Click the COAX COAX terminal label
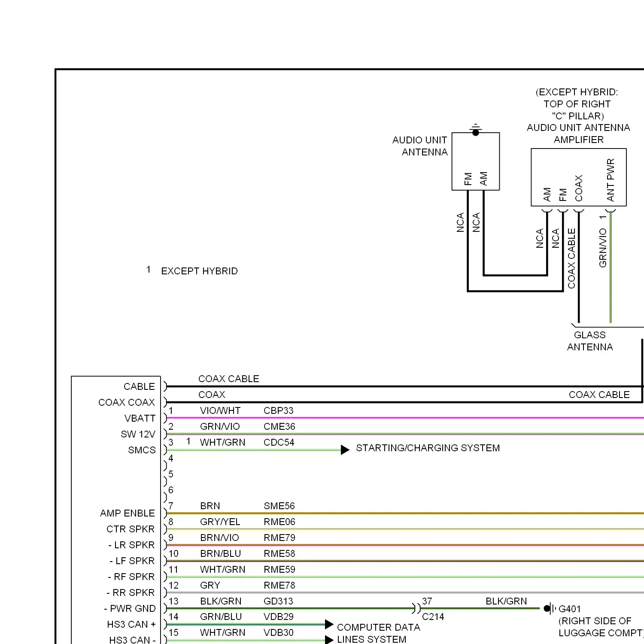The width and height of the screenshot is (644, 644). pyautogui.click(x=126, y=402)
